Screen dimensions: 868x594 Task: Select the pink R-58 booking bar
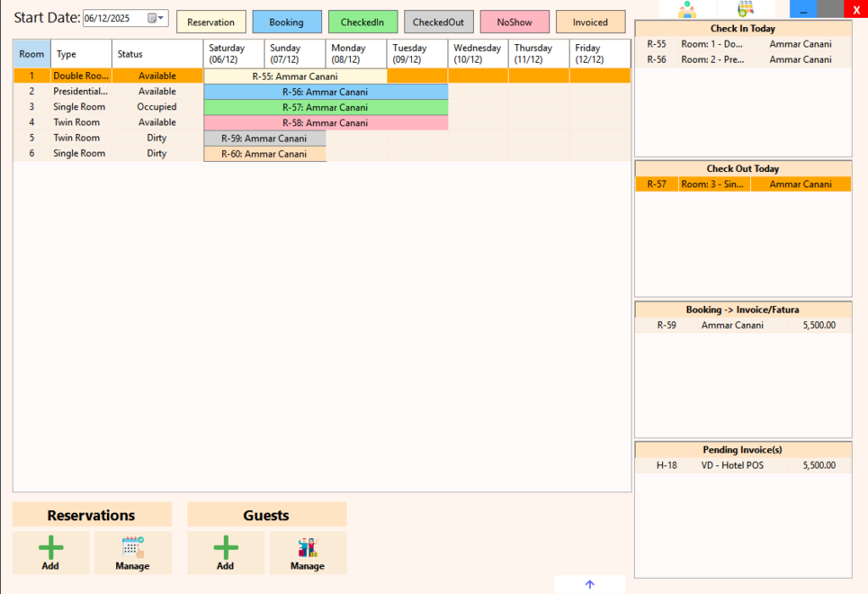tap(325, 122)
